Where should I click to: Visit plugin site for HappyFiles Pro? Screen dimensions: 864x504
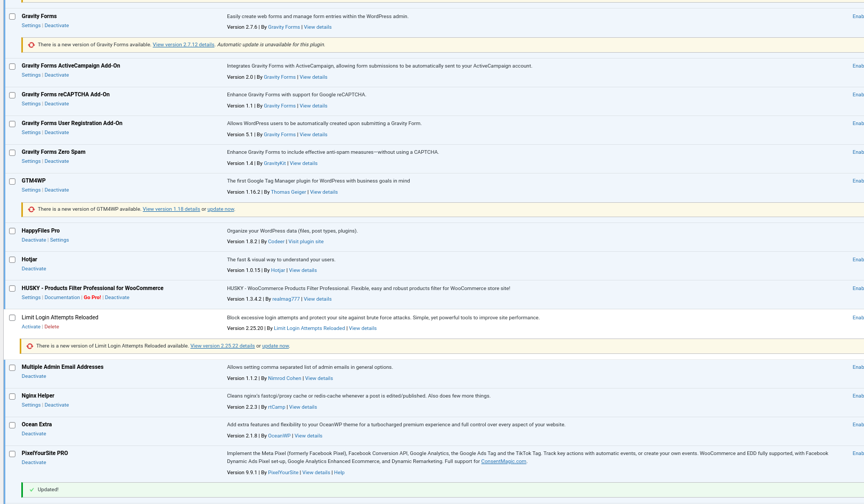306,242
